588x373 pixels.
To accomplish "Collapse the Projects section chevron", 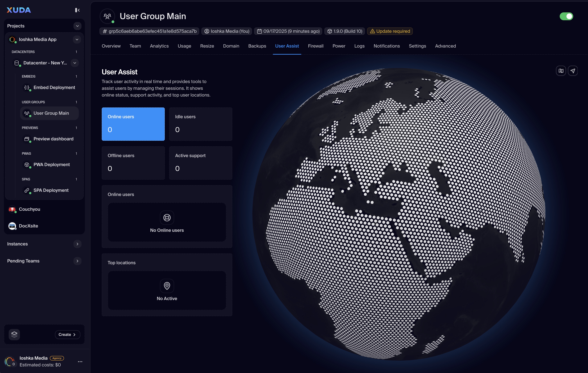I will [77, 26].
